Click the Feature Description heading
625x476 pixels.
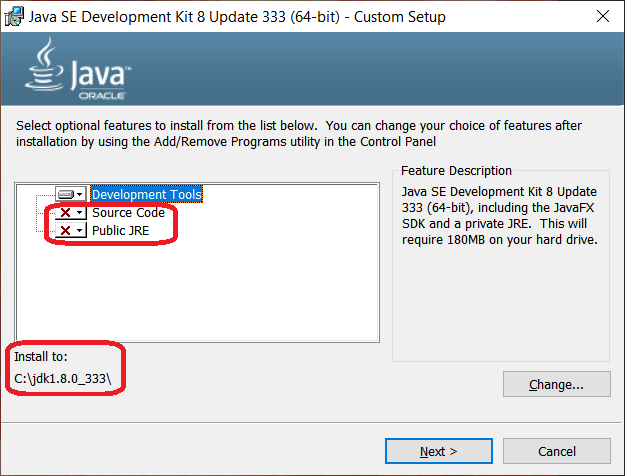(x=456, y=171)
